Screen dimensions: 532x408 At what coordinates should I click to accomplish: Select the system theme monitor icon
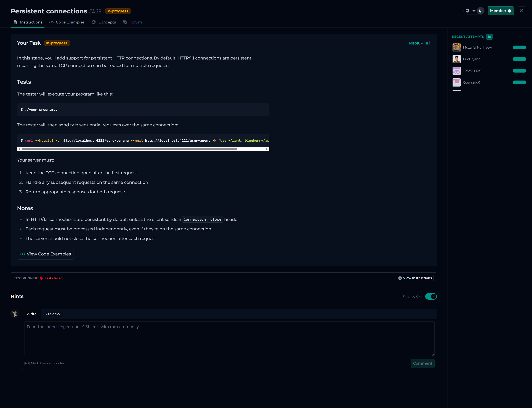click(x=467, y=11)
